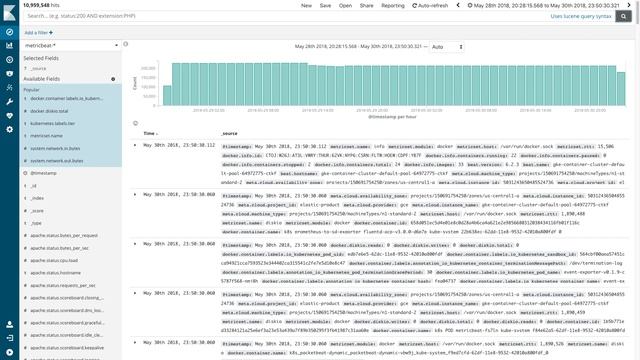640x360 pixels.
Task: Step time range backward arrow
Action: pyautogui.click(x=458, y=5)
